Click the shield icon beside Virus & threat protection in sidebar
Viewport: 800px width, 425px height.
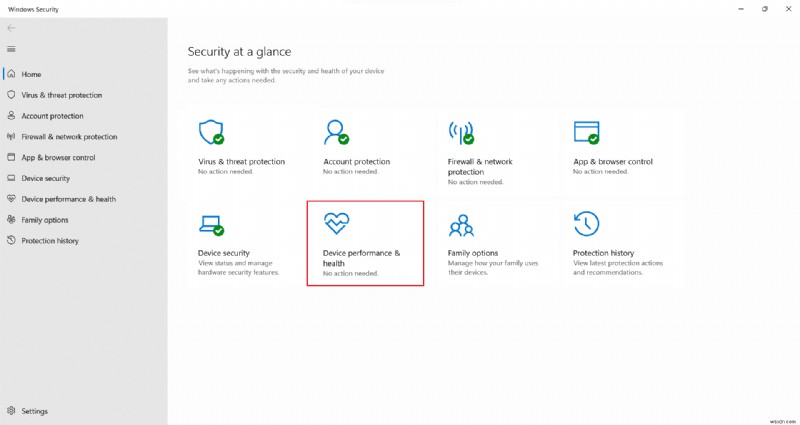11,95
